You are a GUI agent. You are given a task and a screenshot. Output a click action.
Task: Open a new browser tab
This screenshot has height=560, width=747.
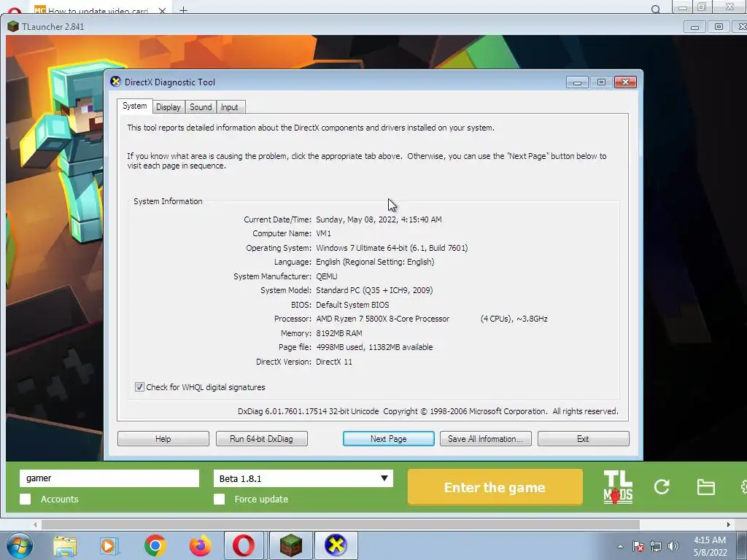(x=183, y=10)
